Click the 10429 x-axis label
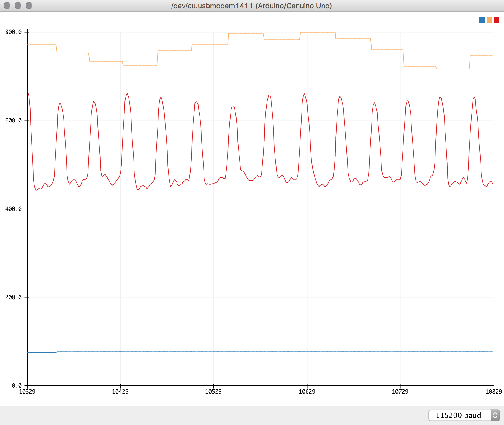Screen dimensions: 504x425 click(x=120, y=392)
